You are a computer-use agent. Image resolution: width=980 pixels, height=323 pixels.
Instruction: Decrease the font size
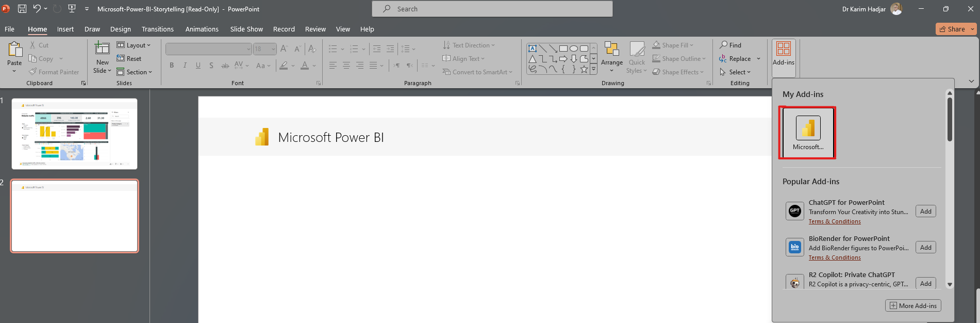coord(297,49)
